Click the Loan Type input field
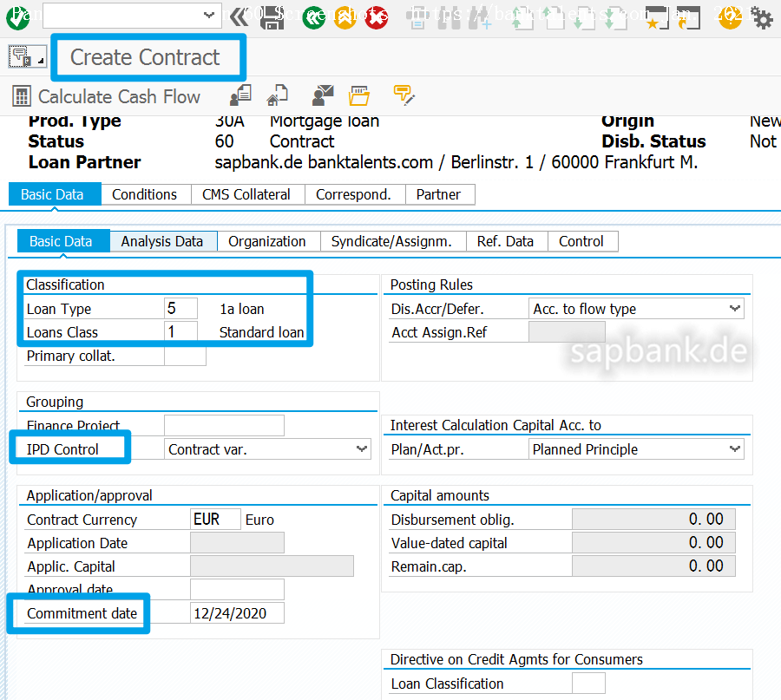 click(x=180, y=309)
